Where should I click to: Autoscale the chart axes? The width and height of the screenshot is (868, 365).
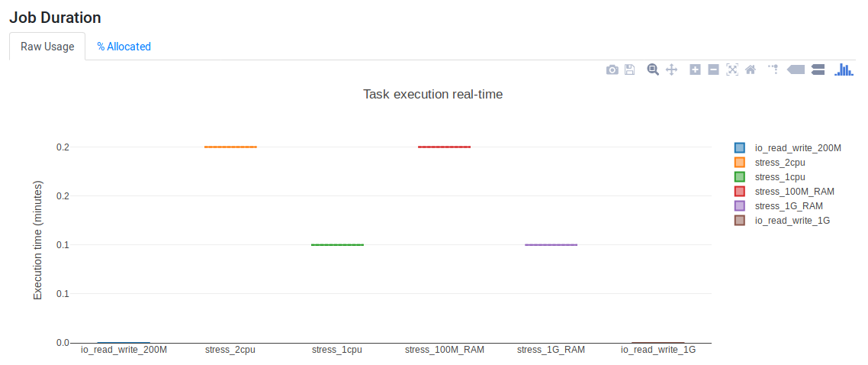[x=732, y=69]
